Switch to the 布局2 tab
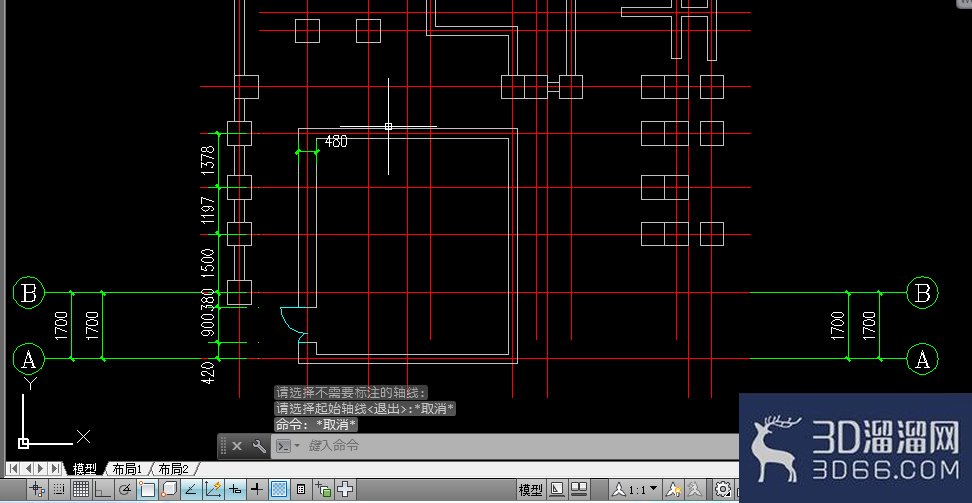This screenshot has height=503, width=972. (x=173, y=469)
